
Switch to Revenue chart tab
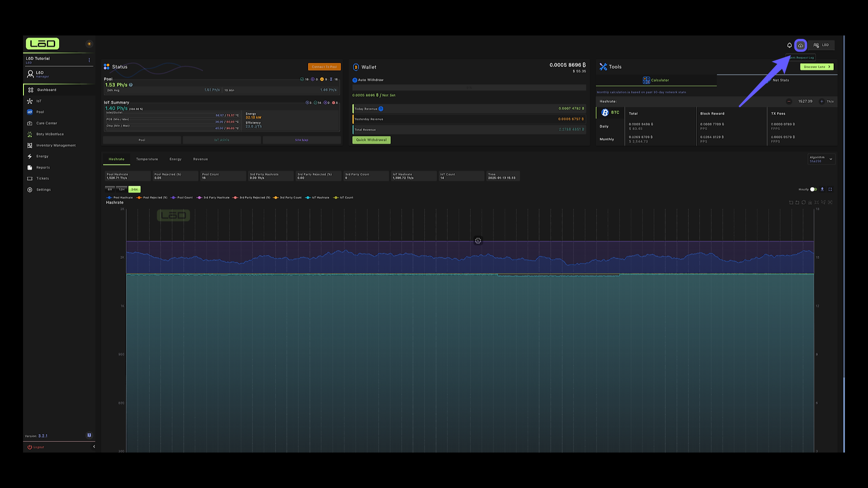click(200, 159)
